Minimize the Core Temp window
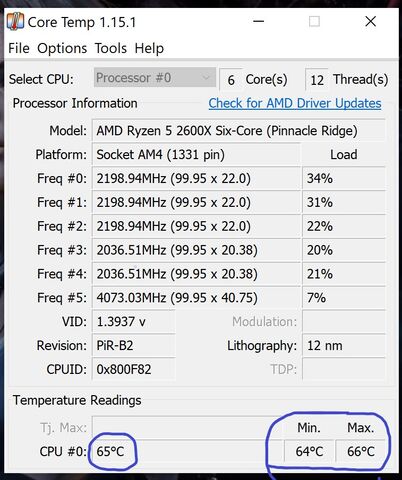This screenshot has height=480, width=402. click(x=258, y=22)
